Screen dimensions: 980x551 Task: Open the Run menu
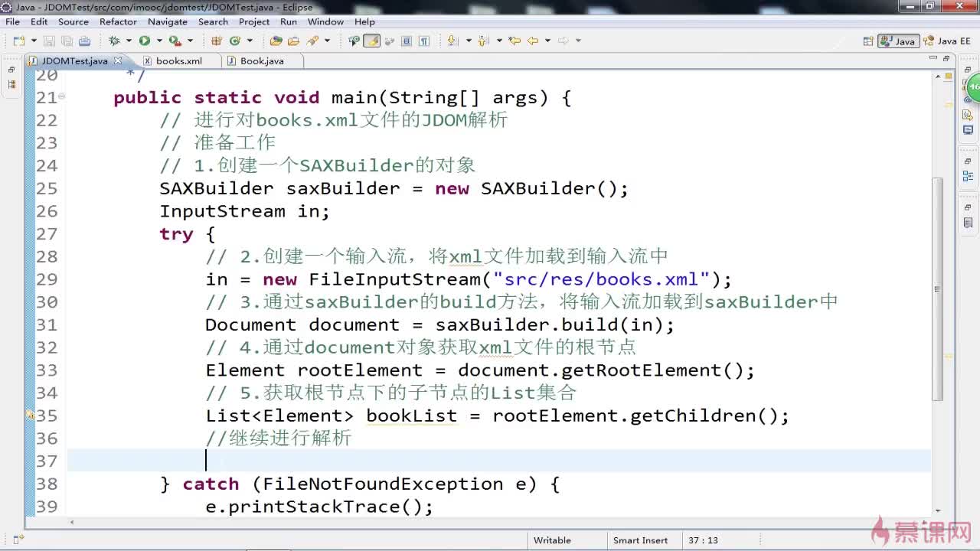(288, 21)
